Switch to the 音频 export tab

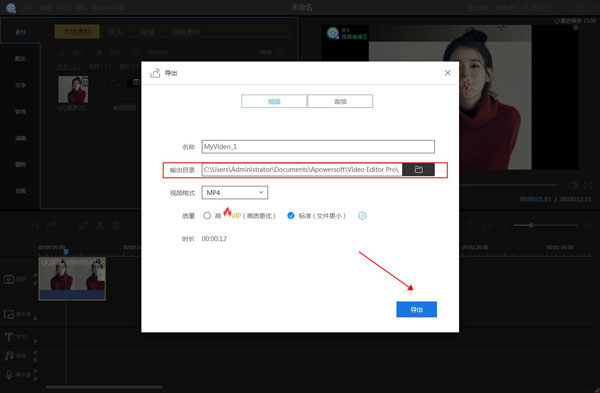[340, 101]
